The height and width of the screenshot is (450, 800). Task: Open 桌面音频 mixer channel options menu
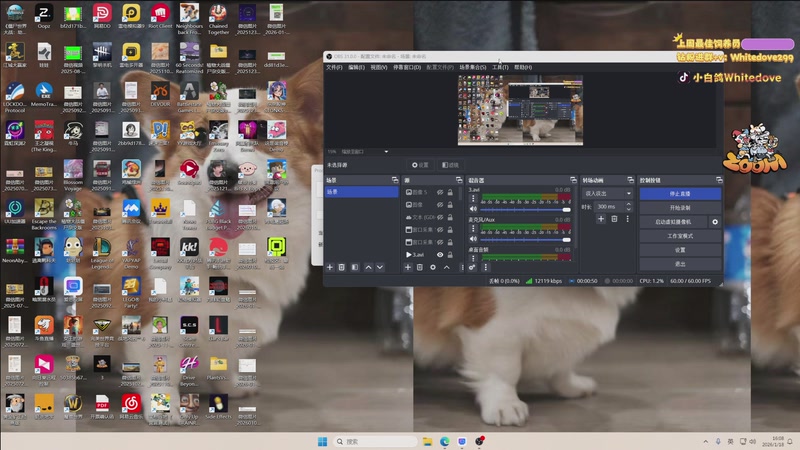point(473,258)
